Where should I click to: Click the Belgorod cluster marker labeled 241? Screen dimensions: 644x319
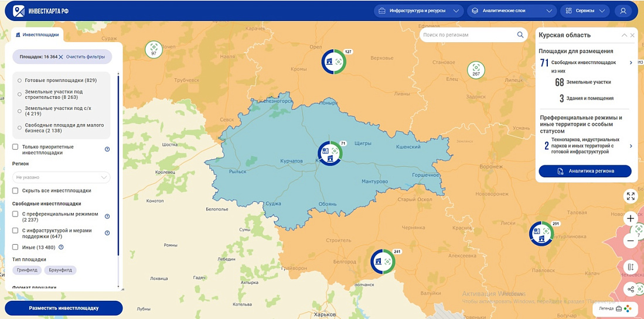[x=383, y=261]
